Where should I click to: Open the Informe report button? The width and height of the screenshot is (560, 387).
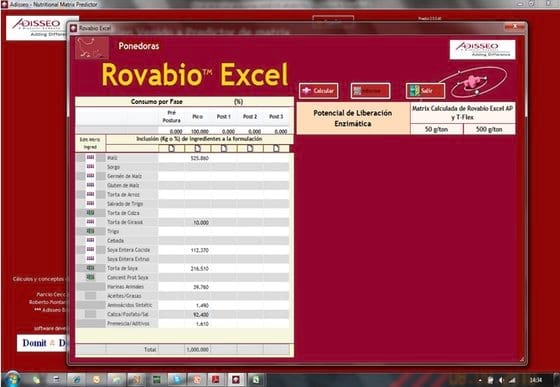370,91
